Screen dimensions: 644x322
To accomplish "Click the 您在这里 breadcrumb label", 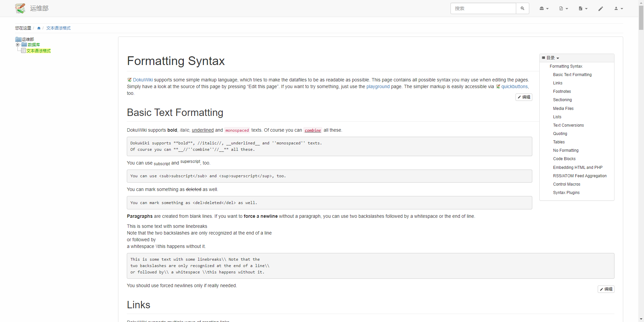I will pyautogui.click(x=23, y=28).
